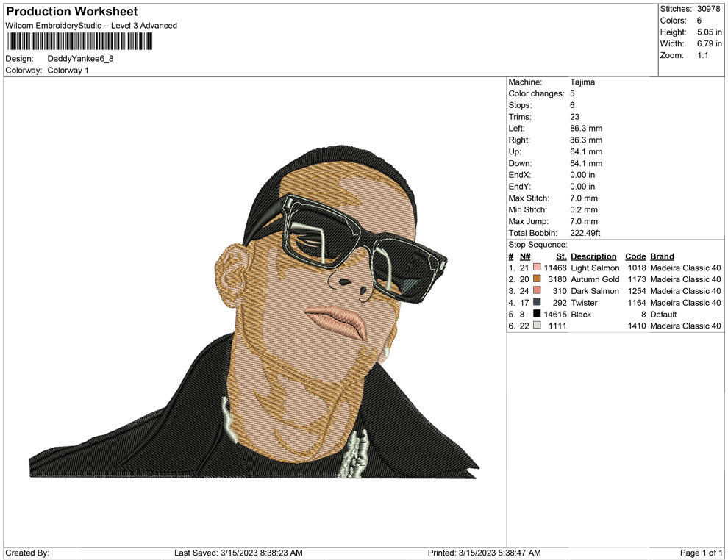728x560 pixels.
Task: Click 'Last Saved: 3/15/2023 8:38:23 AM'
Action: (x=238, y=553)
